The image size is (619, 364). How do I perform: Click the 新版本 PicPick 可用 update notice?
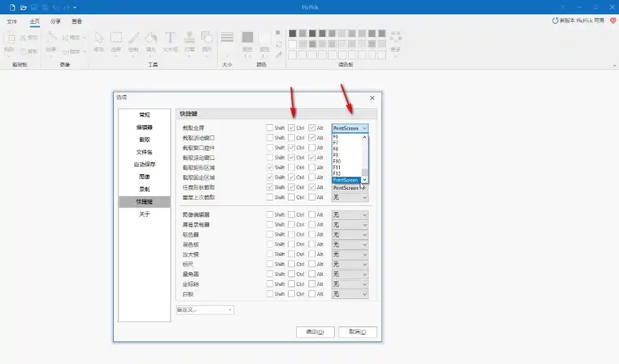click(x=578, y=21)
